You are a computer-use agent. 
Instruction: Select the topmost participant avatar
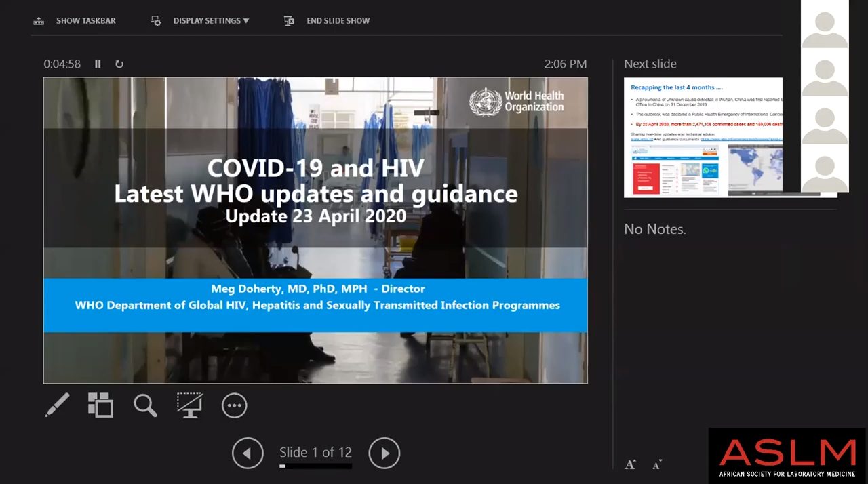(x=825, y=28)
